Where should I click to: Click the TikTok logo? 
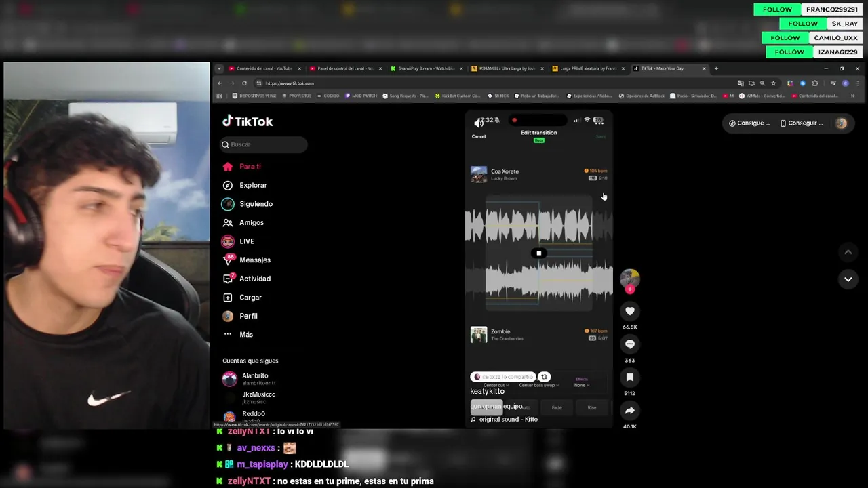(248, 121)
